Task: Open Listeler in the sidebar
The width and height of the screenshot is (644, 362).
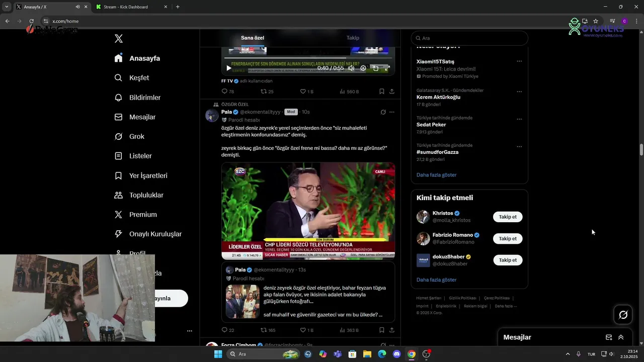Action: pos(133,156)
